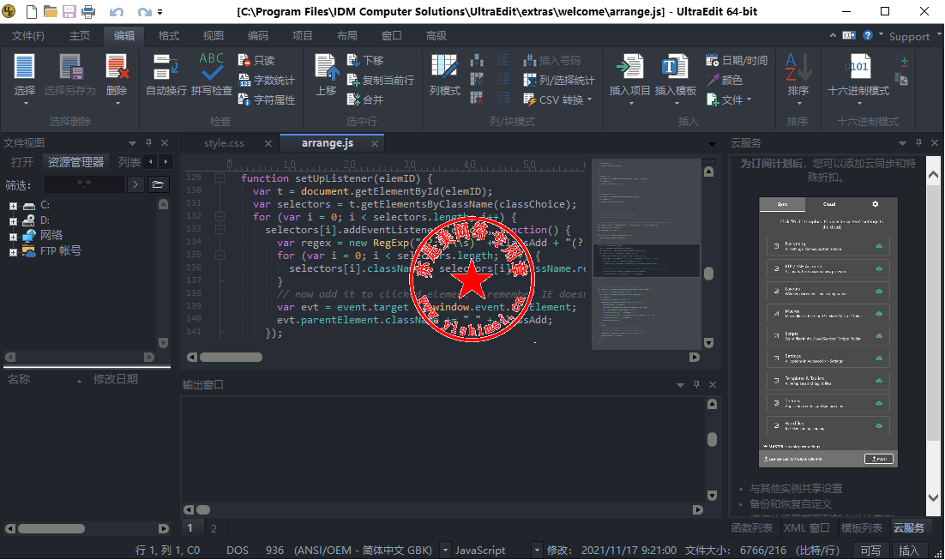Click 合并 to join lines
This screenshot has width=945, height=560.
(x=365, y=99)
